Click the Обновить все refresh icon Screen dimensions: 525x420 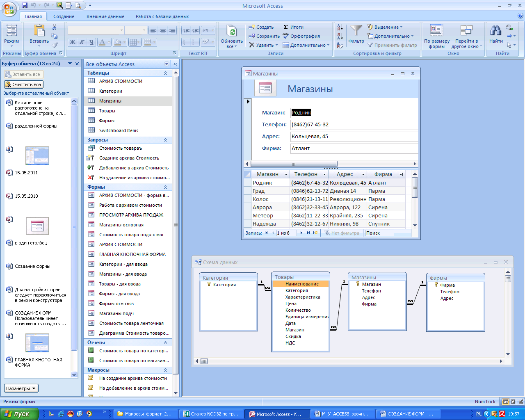(x=232, y=32)
